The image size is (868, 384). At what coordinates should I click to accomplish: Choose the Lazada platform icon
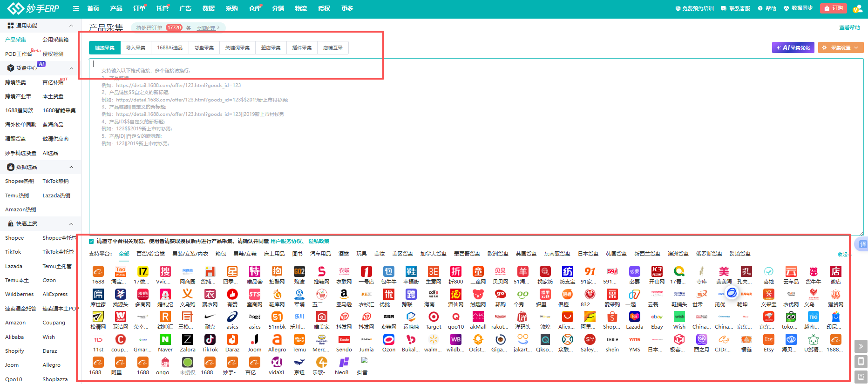pyautogui.click(x=634, y=317)
